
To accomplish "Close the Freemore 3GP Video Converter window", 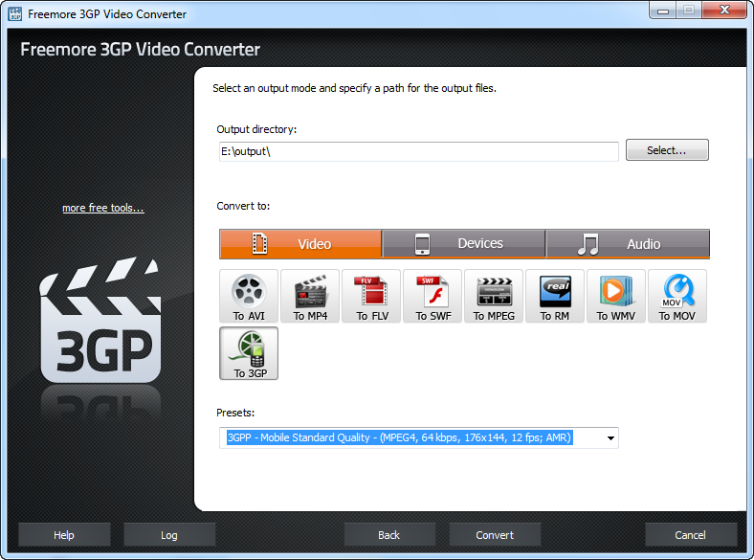I will tap(724, 10).
